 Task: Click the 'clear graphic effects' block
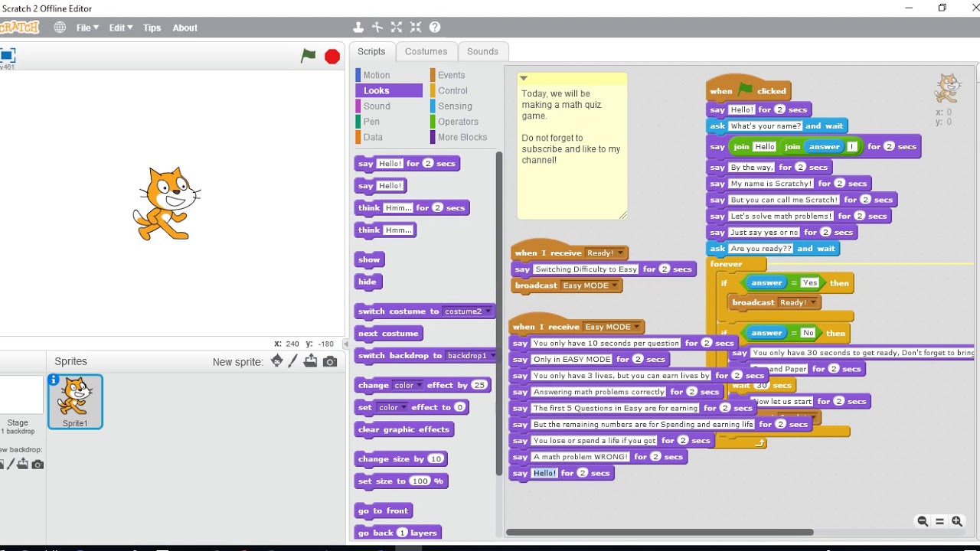tap(404, 429)
